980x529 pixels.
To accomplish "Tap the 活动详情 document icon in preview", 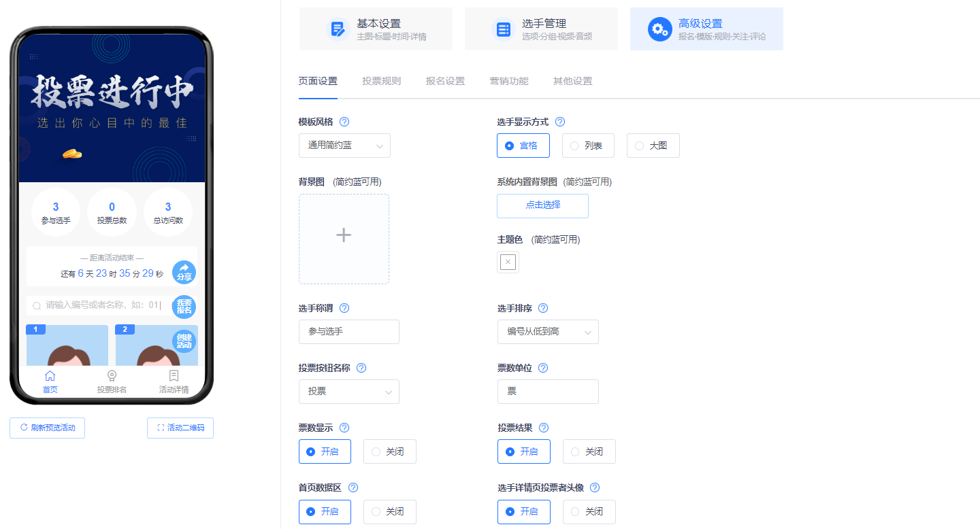I will point(174,375).
